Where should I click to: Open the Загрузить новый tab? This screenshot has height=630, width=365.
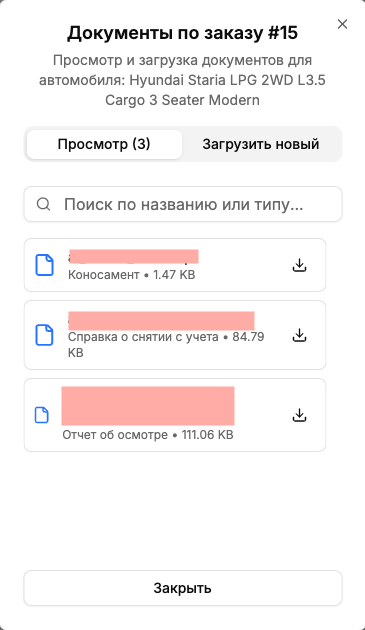click(x=261, y=144)
